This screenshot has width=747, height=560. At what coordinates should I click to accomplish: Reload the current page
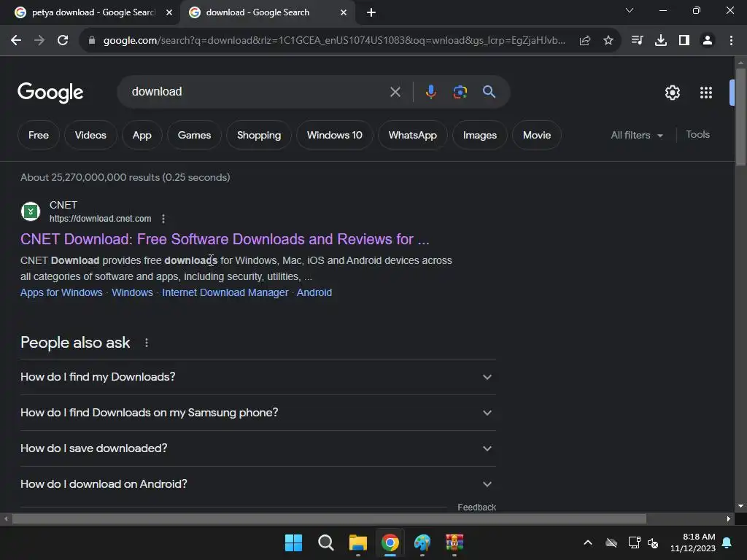click(63, 41)
